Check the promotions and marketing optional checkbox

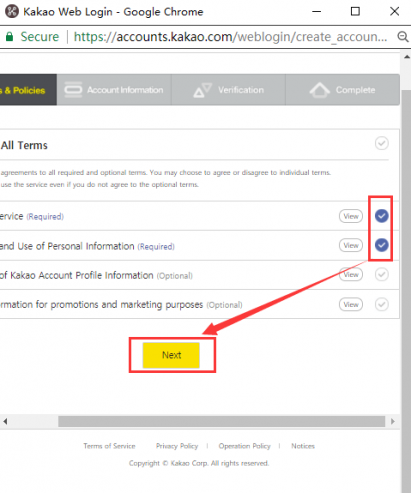coord(381,304)
